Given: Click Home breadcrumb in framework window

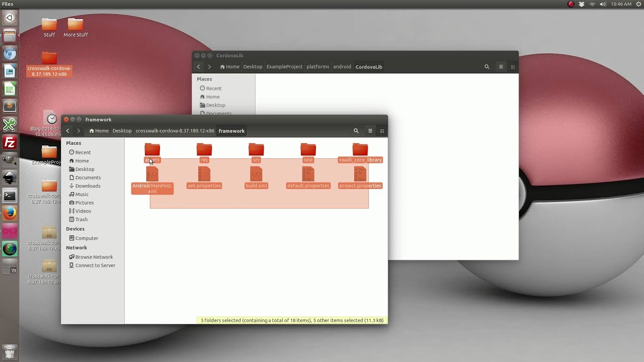Looking at the screenshot, I should 99,131.
